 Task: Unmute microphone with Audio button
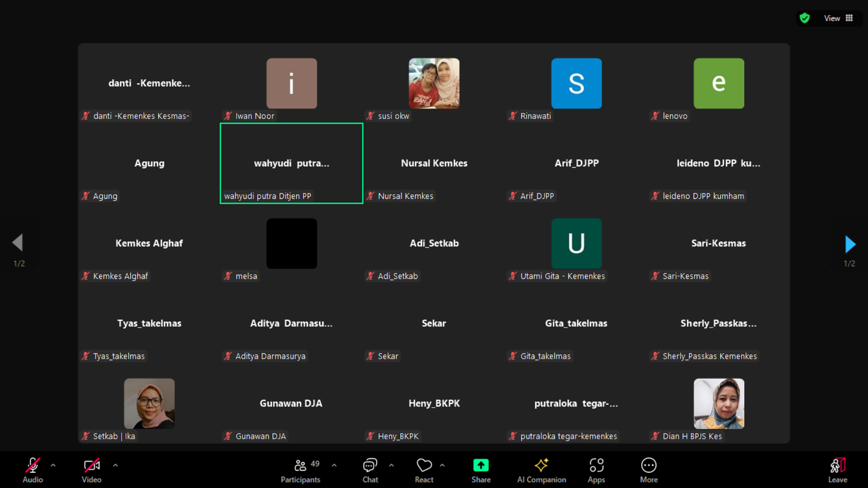(x=33, y=470)
